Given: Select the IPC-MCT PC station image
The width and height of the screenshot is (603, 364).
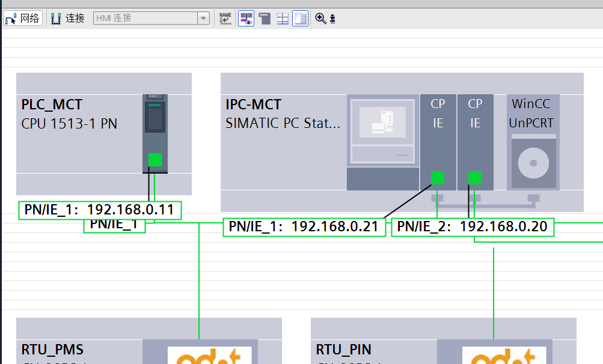Looking at the screenshot, I should click(x=383, y=130).
